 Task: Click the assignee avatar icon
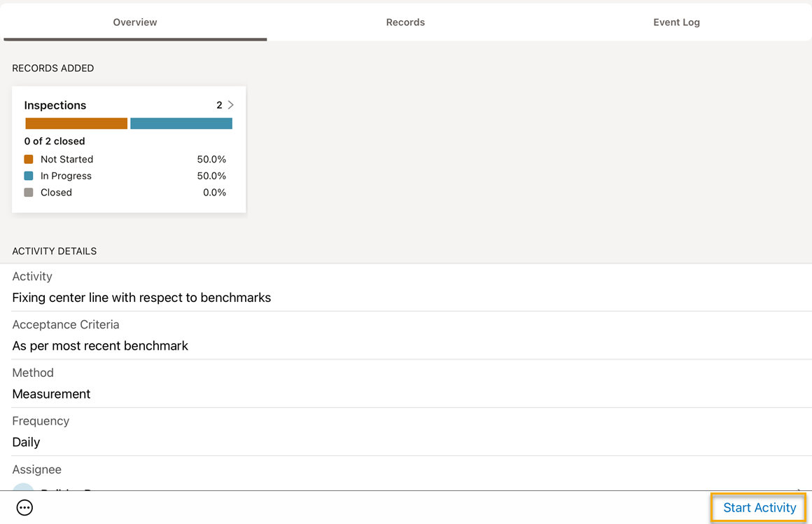[24, 488]
